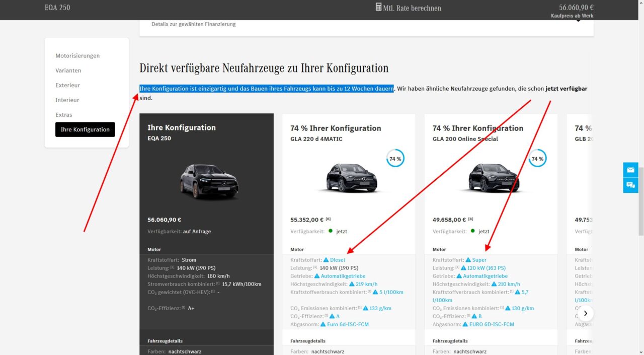
Task: Select Ihre Konfiguration in the sidebar
Action: (x=85, y=129)
